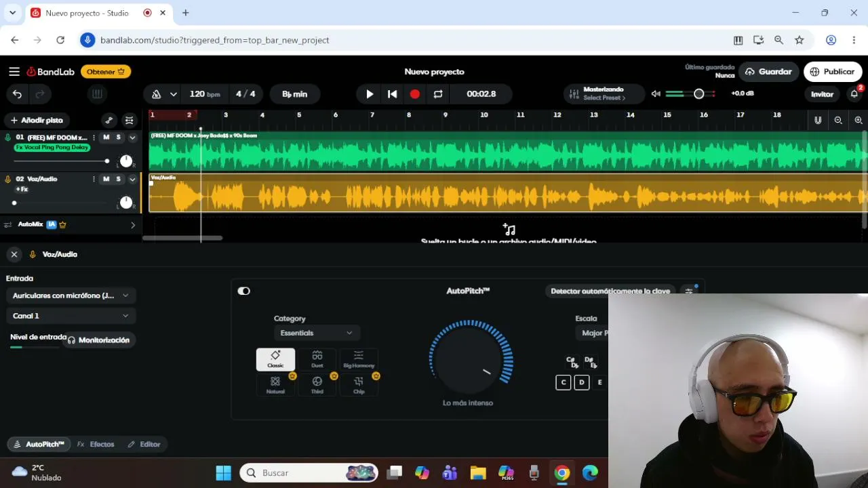
Task: Click the 00:02.8 time display
Action: (x=481, y=94)
